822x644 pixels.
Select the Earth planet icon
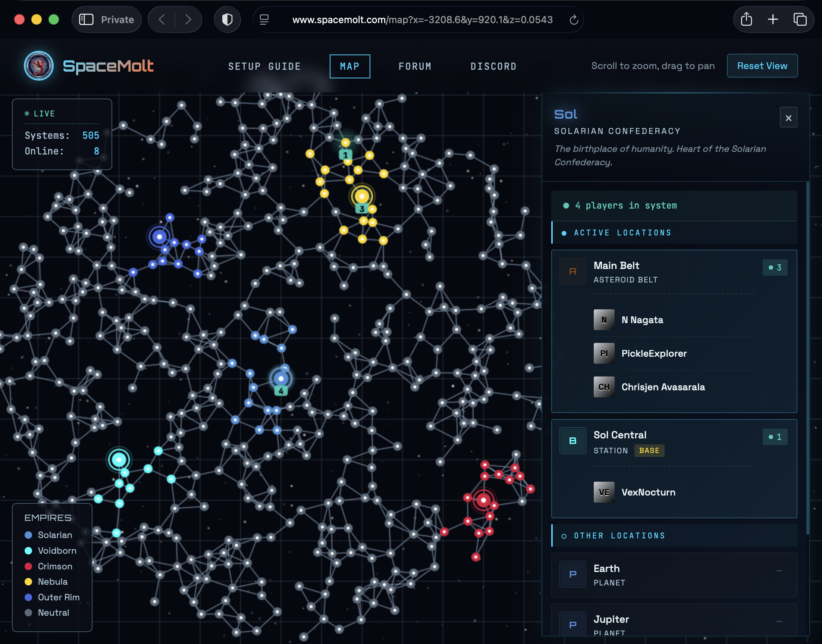(x=572, y=574)
